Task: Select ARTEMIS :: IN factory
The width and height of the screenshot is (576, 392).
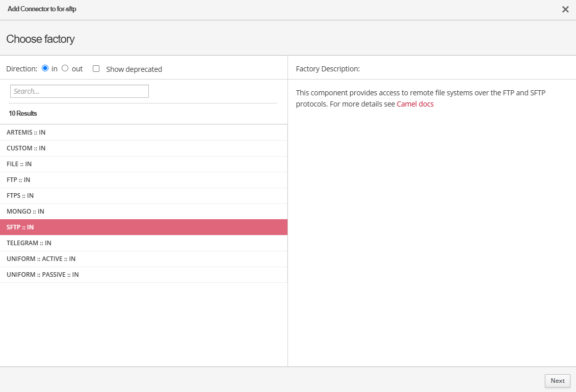Action: [x=26, y=133]
